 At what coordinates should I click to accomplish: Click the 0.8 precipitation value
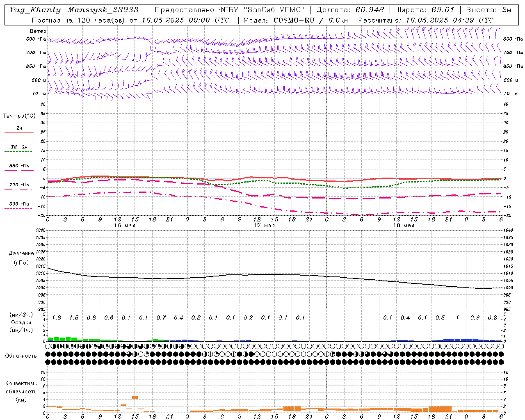(x=91, y=317)
